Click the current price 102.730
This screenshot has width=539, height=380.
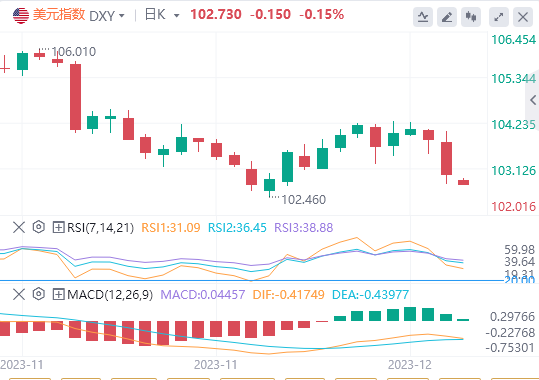[x=216, y=14]
